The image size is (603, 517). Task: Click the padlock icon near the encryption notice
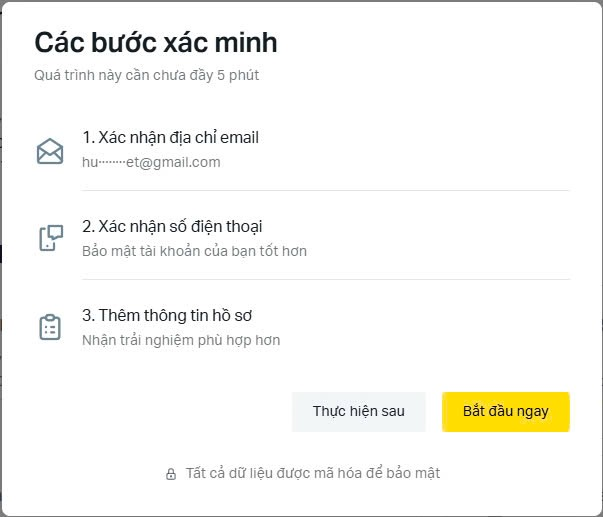pyautogui.click(x=171, y=474)
